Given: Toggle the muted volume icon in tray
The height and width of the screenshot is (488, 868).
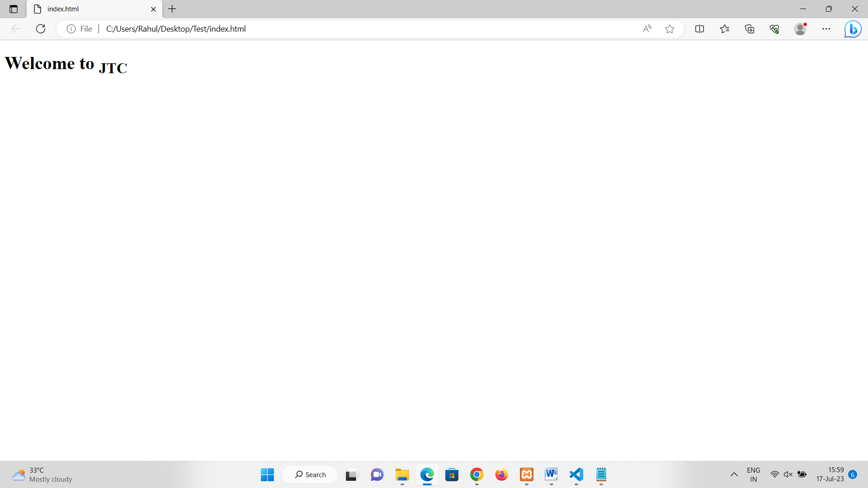Looking at the screenshot, I should (x=788, y=474).
